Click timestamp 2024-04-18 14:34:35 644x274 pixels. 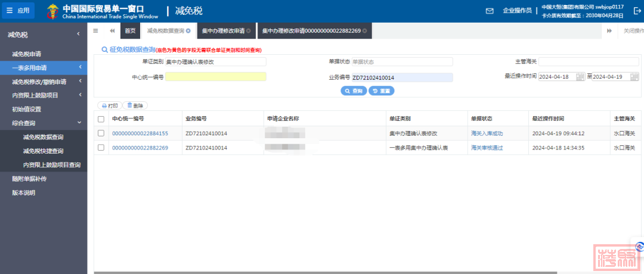(x=558, y=148)
